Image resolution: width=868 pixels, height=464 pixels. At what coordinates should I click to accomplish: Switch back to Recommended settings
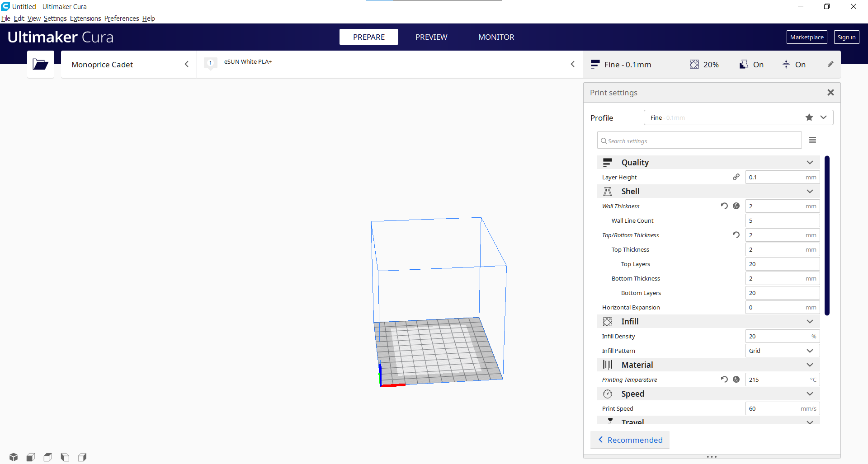630,440
